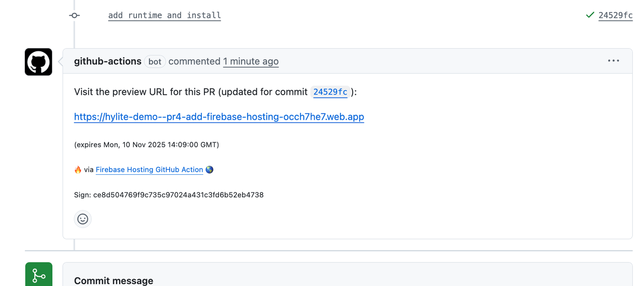Click the Sign hash text at comment bottom

[169, 195]
